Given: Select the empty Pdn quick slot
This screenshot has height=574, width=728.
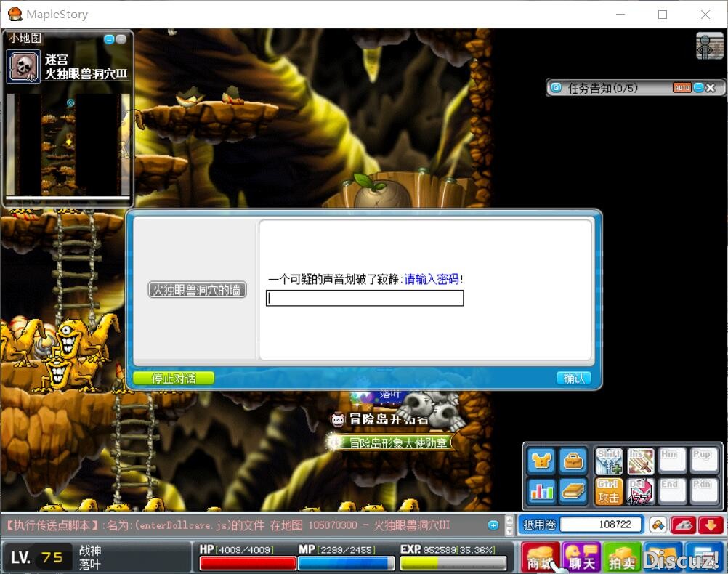Looking at the screenshot, I should (x=704, y=491).
